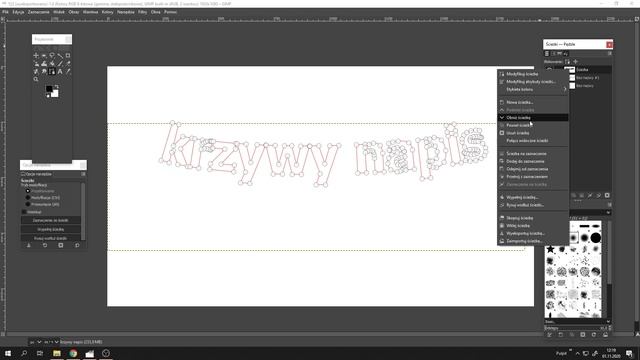Create new brush icon below brushes
This screenshot has height=360, width=640.
pos(561,334)
